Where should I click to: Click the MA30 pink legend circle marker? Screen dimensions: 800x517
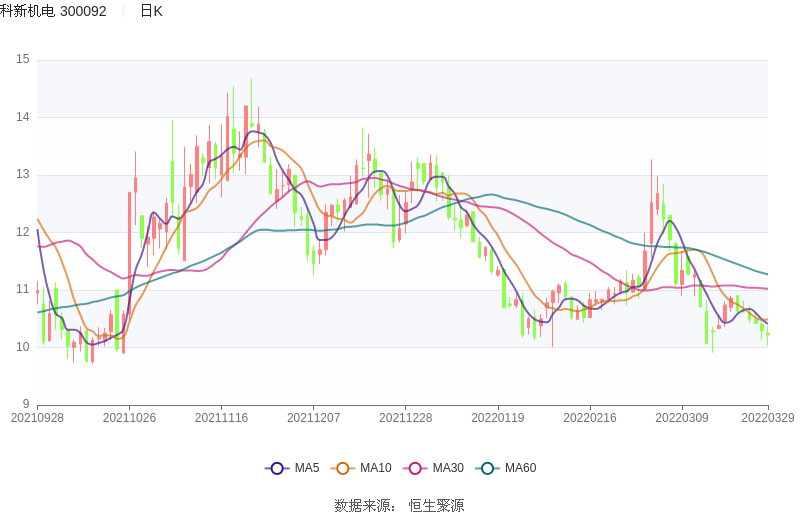coord(415,468)
